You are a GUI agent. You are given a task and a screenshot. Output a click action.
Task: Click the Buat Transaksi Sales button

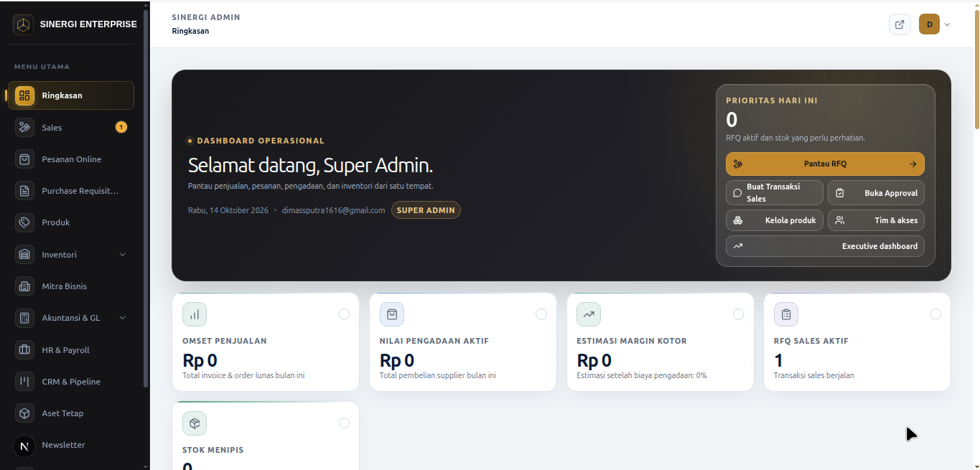(x=775, y=193)
